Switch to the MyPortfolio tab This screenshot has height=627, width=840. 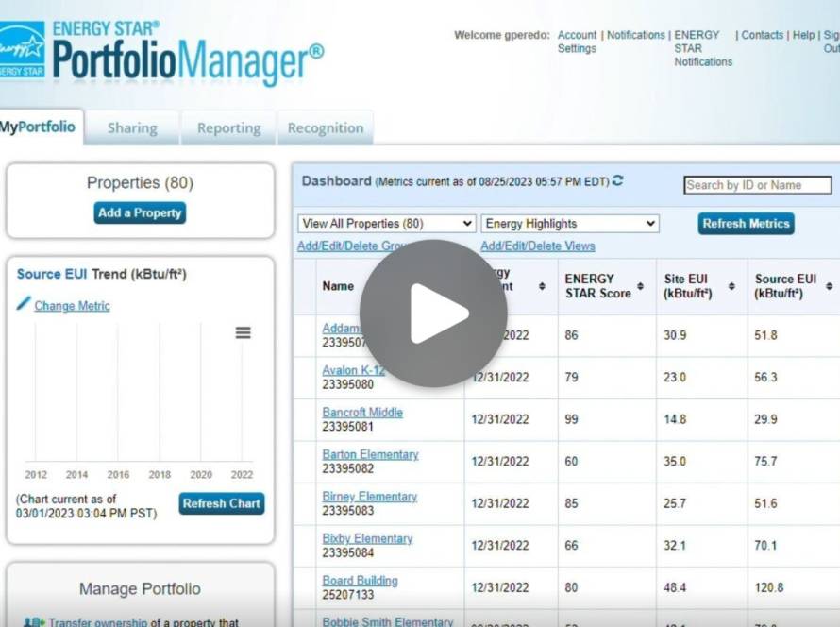click(40, 127)
